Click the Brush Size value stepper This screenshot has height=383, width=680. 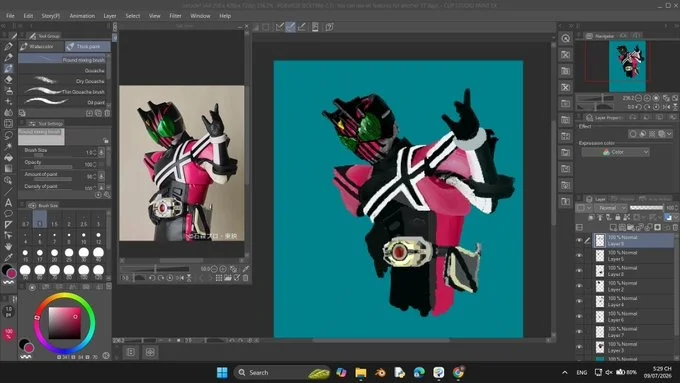tap(94, 152)
